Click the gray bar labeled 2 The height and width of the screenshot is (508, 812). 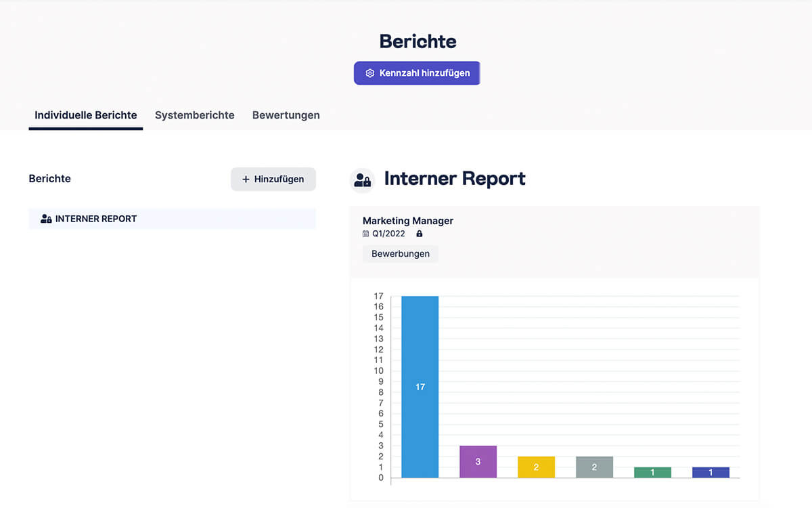(x=594, y=467)
